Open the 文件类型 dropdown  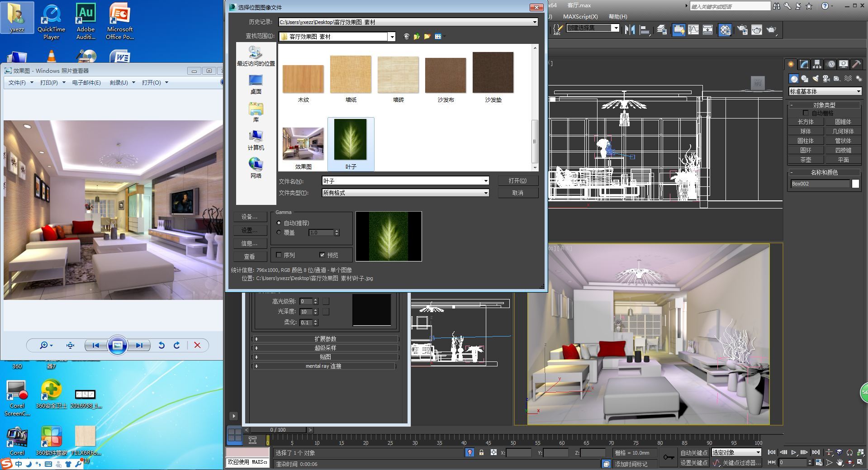coord(486,193)
